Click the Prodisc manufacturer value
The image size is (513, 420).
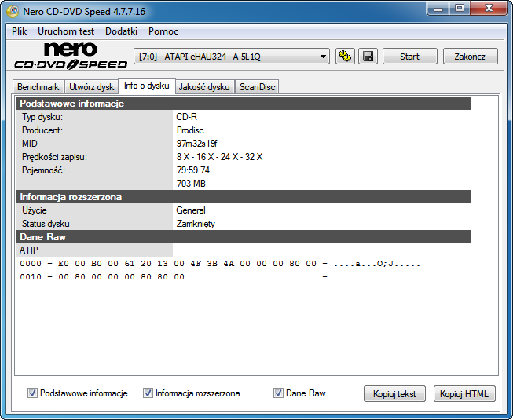pyautogui.click(x=190, y=130)
